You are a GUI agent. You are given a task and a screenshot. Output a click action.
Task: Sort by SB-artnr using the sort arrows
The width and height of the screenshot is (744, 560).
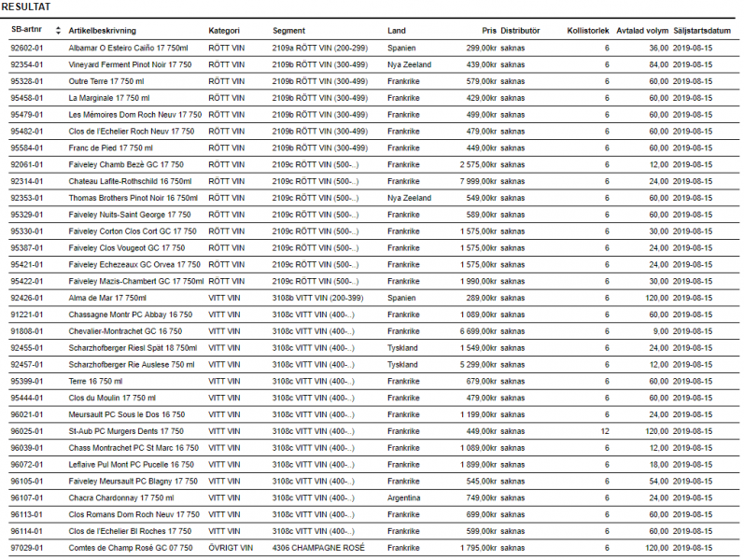pos(58,31)
